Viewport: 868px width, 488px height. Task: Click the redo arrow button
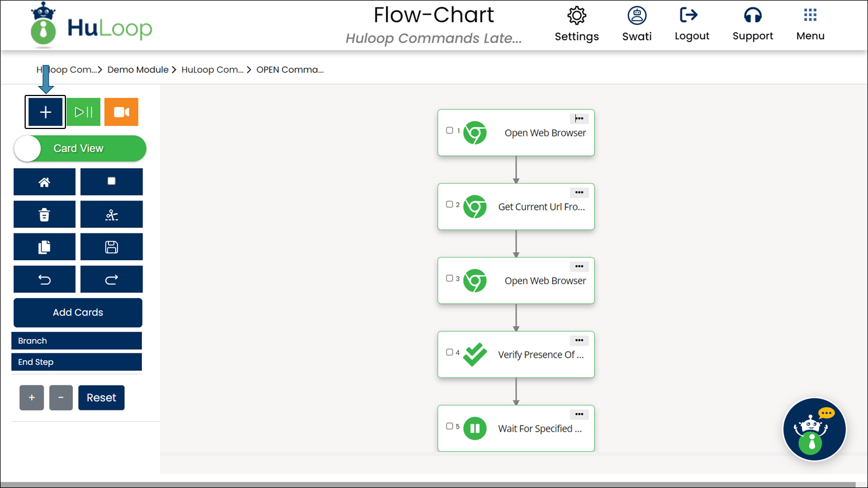(111, 279)
